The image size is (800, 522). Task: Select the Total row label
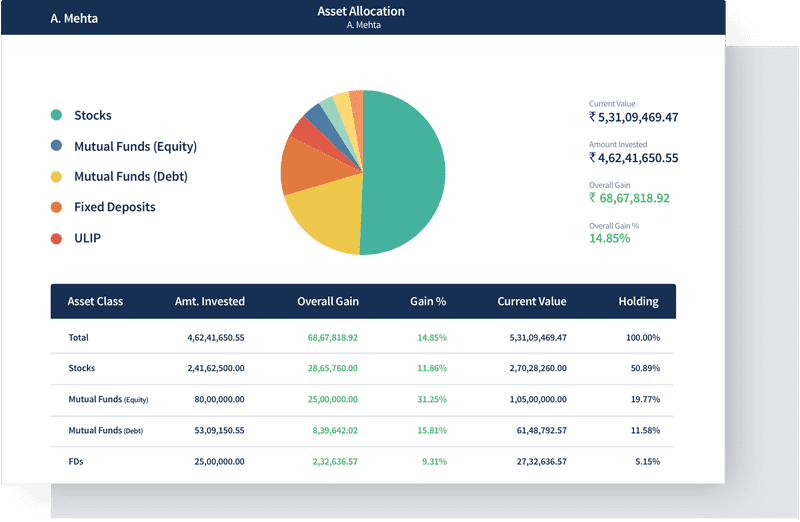79,337
